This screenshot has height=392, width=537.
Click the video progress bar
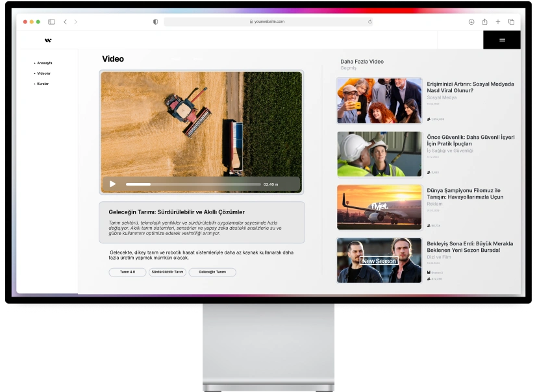click(193, 184)
